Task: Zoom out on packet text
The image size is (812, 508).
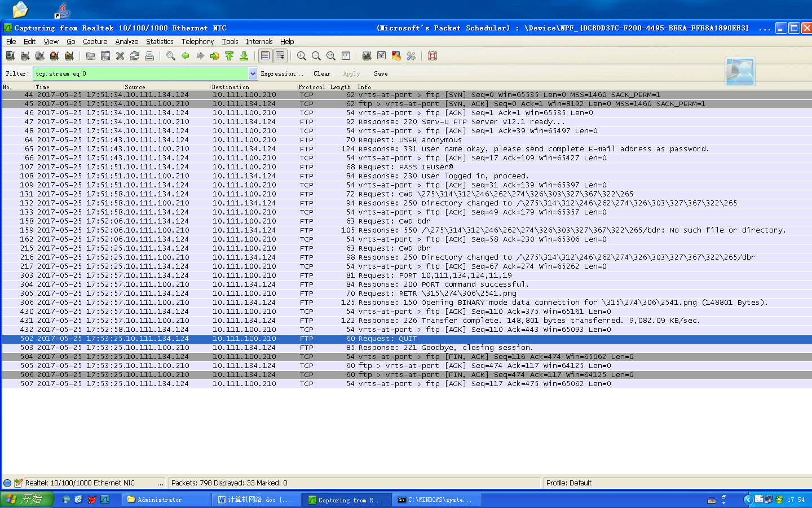Action: (x=316, y=56)
